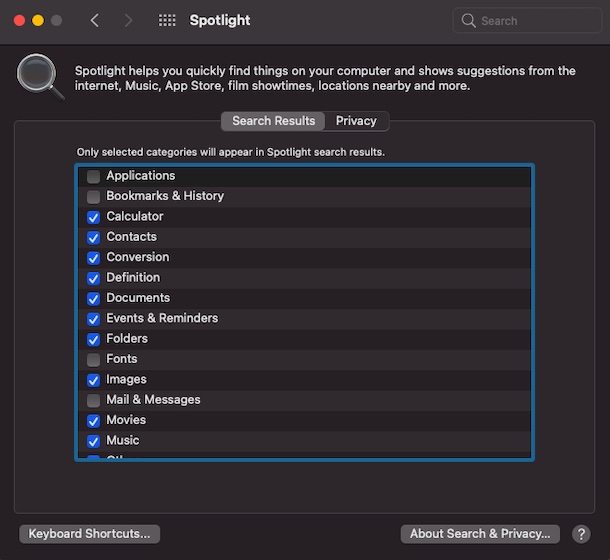Viewport: 610px width, 560px height.
Task: Uncheck the Movies checkbox
Action: 93,421
